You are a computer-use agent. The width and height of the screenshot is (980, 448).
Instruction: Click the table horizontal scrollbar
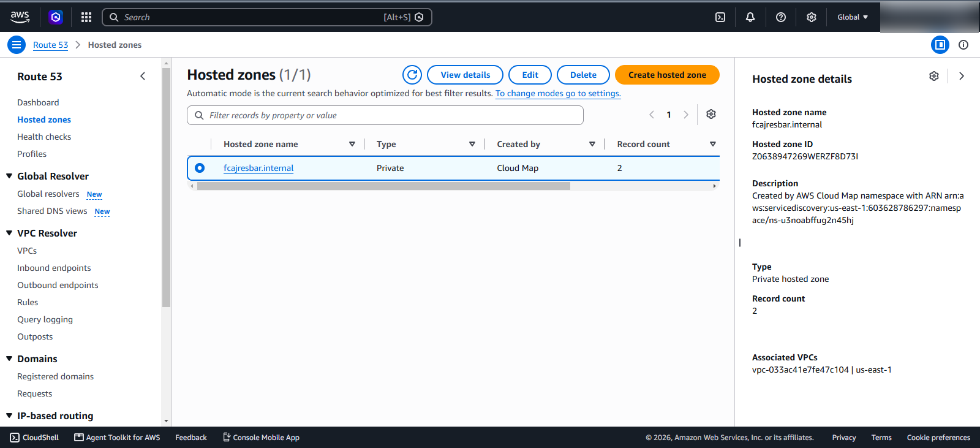click(383, 186)
